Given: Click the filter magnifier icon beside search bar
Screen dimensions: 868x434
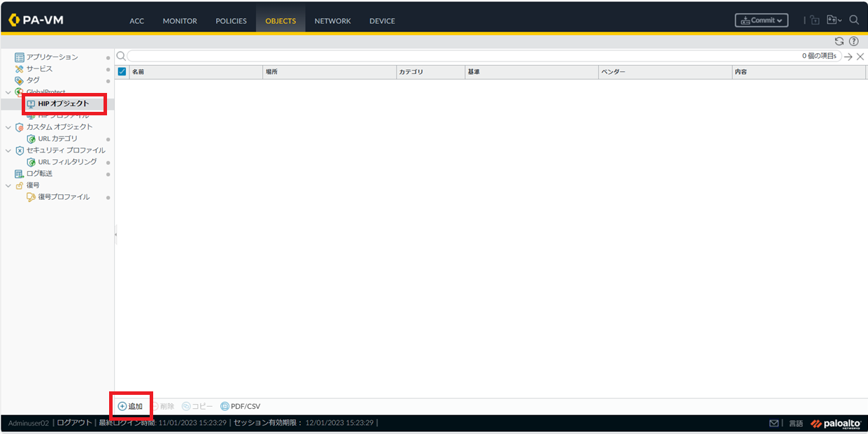Looking at the screenshot, I should (x=120, y=56).
